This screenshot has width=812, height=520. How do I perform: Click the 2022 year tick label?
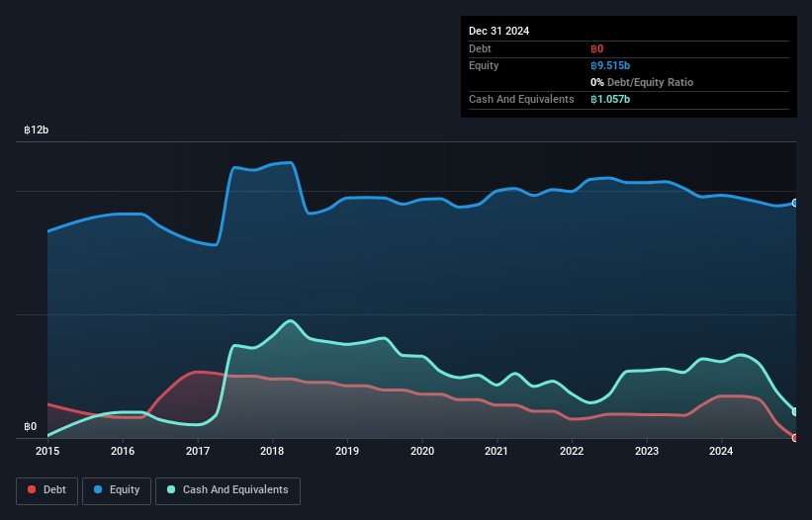pyautogui.click(x=572, y=452)
